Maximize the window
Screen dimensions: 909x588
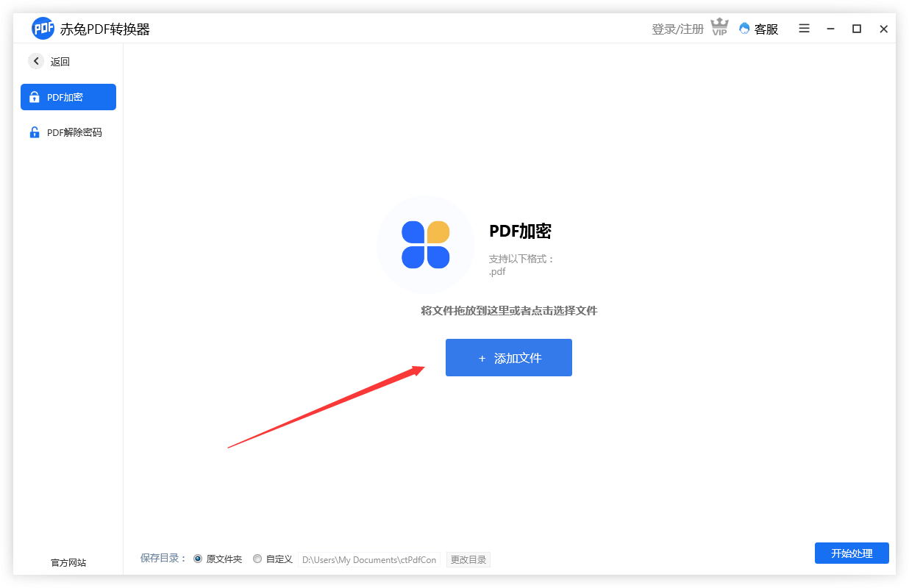pos(857,29)
